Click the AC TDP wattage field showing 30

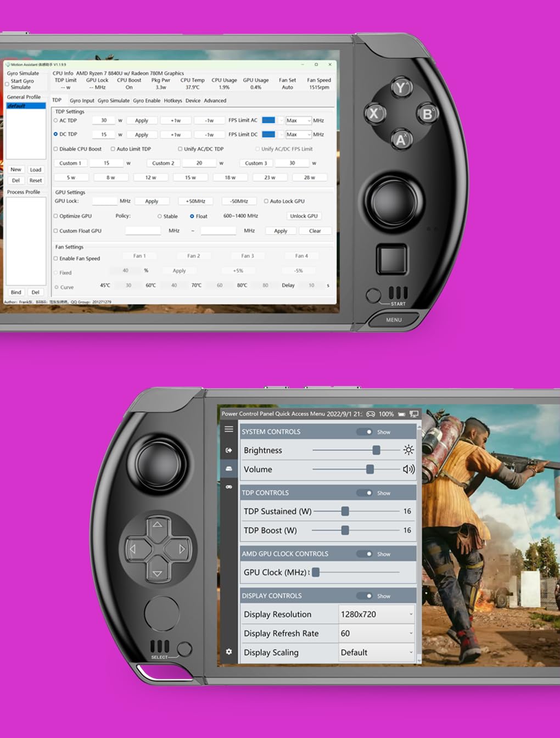click(x=104, y=120)
